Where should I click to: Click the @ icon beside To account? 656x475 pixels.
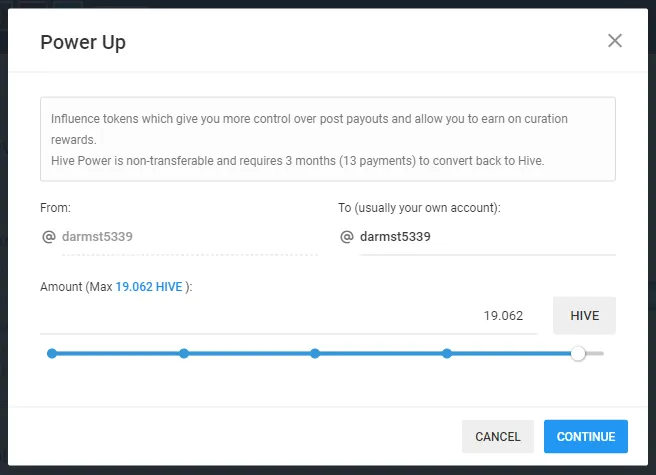[x=347, y=237]
